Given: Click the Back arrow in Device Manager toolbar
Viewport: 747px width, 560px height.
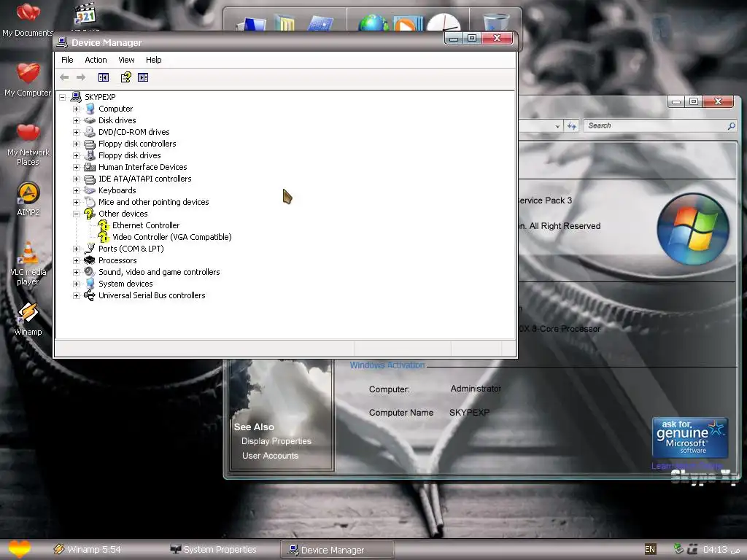Looking at the screenshot, I should pyautogui.click(x=64, y=77).
